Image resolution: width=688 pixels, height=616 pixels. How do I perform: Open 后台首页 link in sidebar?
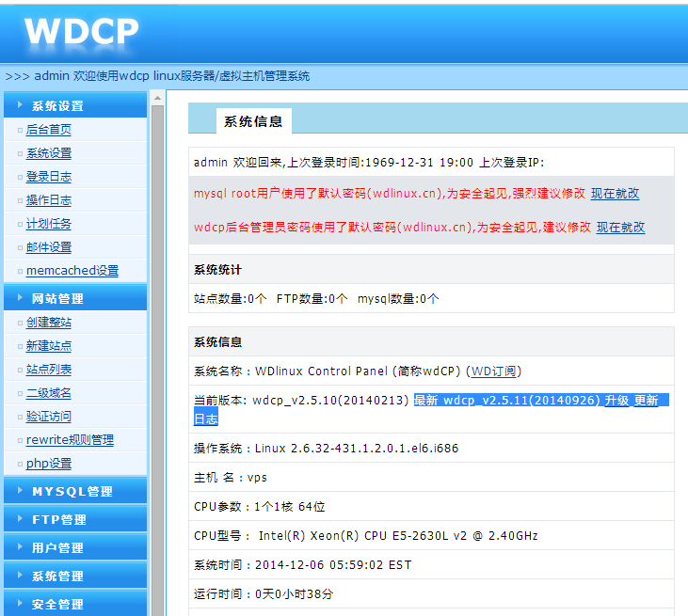click(49, 130)
